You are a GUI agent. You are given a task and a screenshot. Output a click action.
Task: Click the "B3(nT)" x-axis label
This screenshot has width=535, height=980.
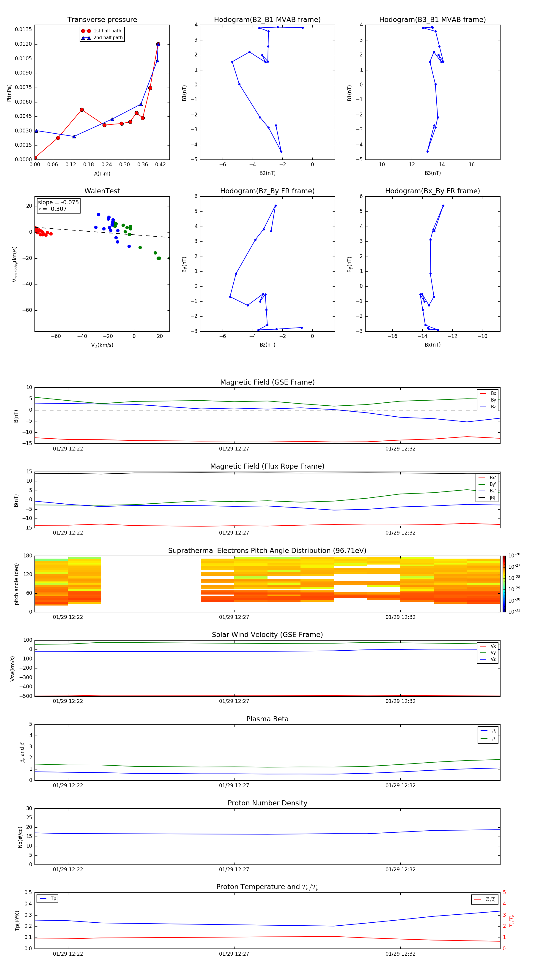coord(432,173)
